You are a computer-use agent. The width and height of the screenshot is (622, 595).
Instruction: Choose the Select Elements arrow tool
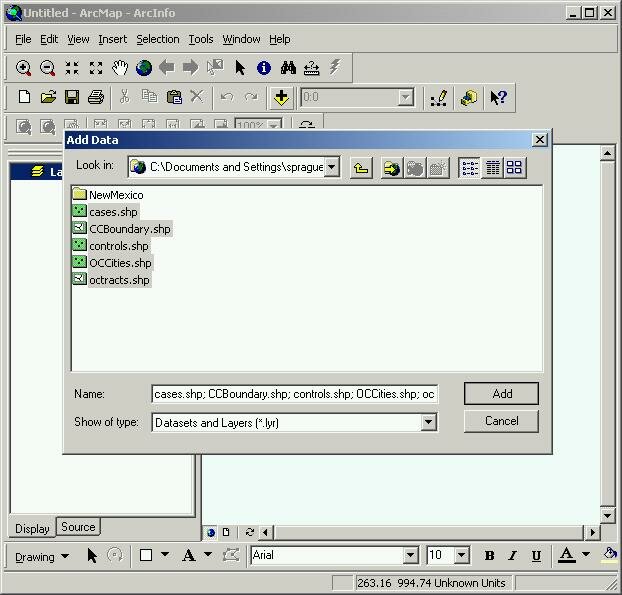point(240,68)
